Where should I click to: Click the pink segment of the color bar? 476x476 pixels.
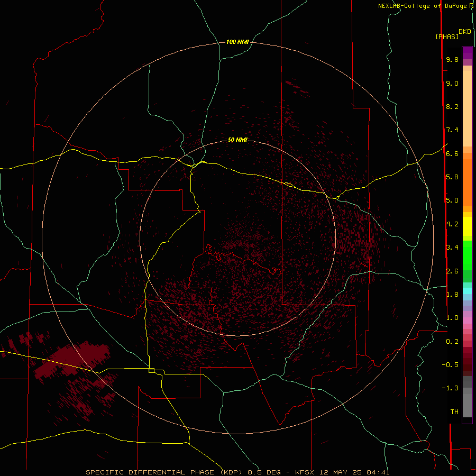pos(467,321)
